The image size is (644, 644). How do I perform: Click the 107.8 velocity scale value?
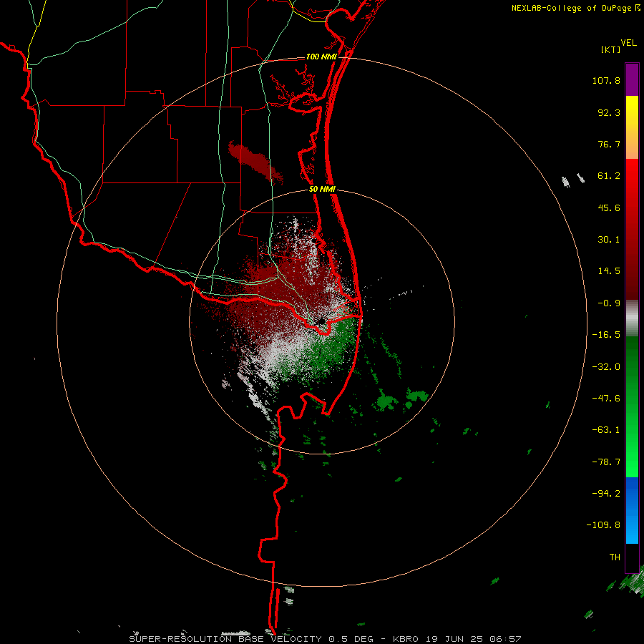(606, 80)
